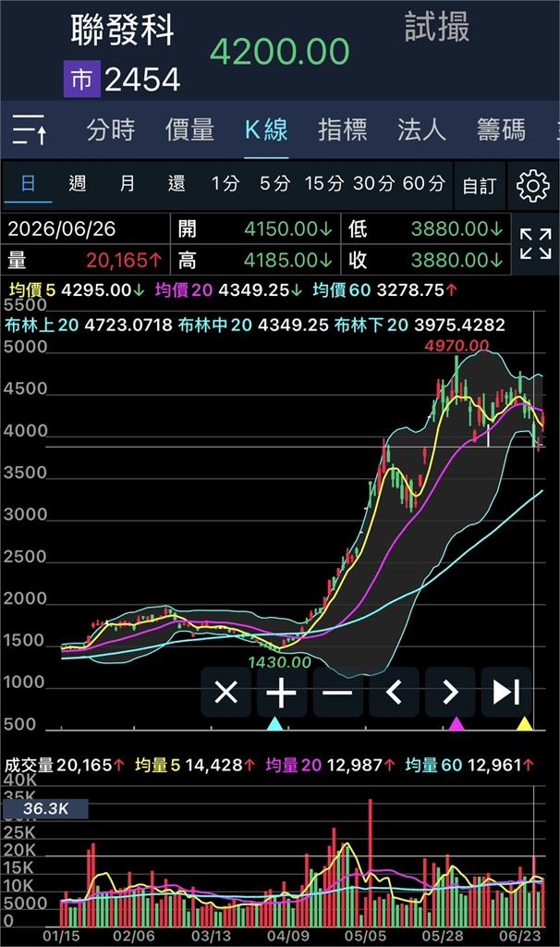The image size is (560, 947).
Task: Tap stock name 聯發科
Action: (x=123, y=29)
